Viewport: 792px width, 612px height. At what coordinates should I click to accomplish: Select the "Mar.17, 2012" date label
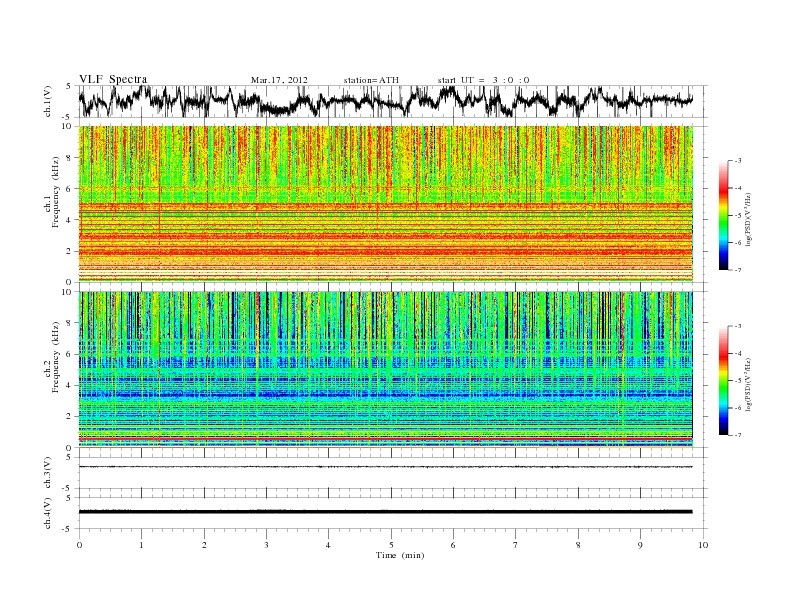[x=279, y=80]
